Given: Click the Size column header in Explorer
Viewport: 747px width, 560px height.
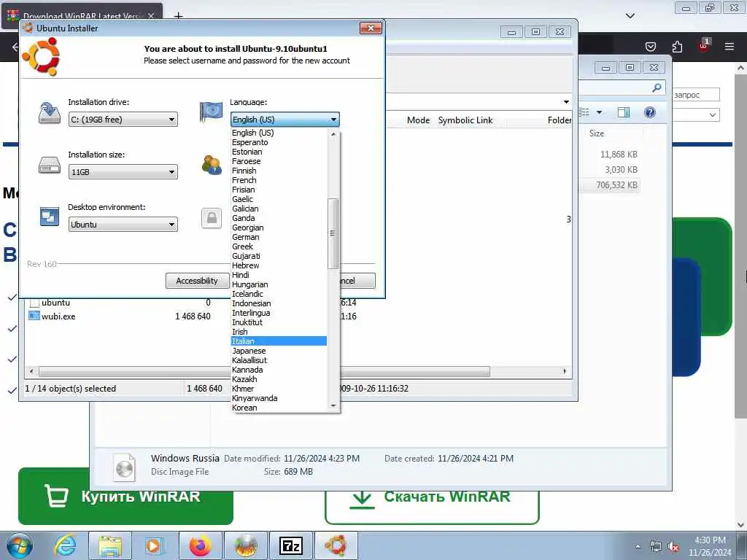Looking at the screenshot, I should click(597, 133).
